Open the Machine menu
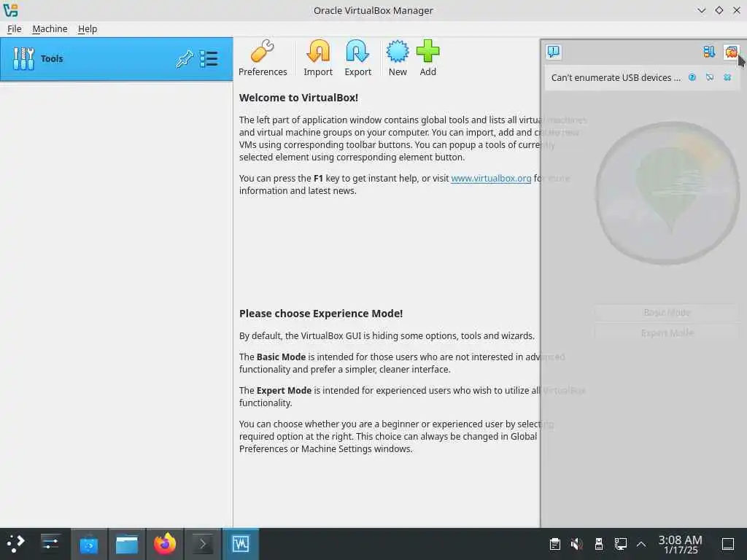The image size is (747, 560). coord(50,29)
